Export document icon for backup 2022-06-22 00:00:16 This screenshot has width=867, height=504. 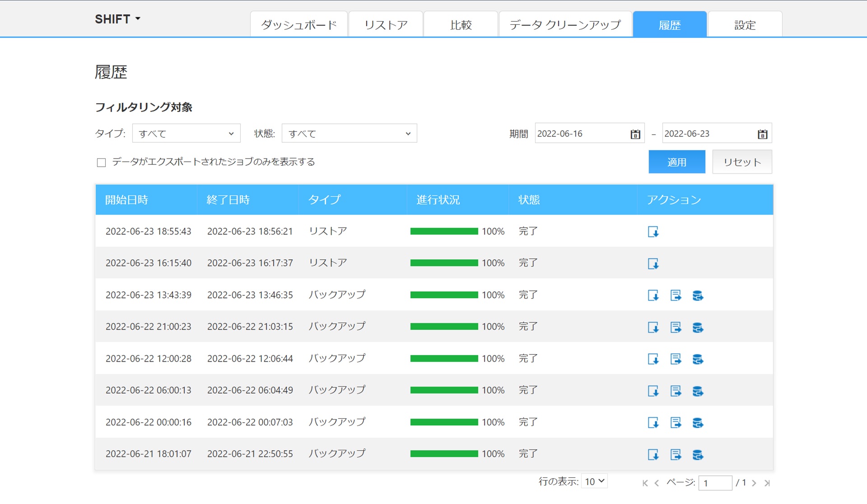click(676, 423)
